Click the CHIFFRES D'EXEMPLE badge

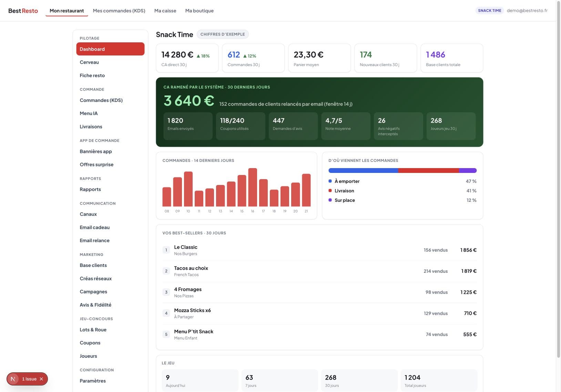point(223,34)
